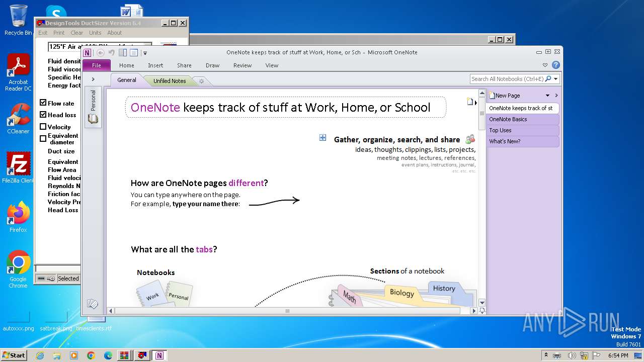
Task: Switch to DuctSizer taskbar button
Action: pyautogui.click(x=142, y=355)
